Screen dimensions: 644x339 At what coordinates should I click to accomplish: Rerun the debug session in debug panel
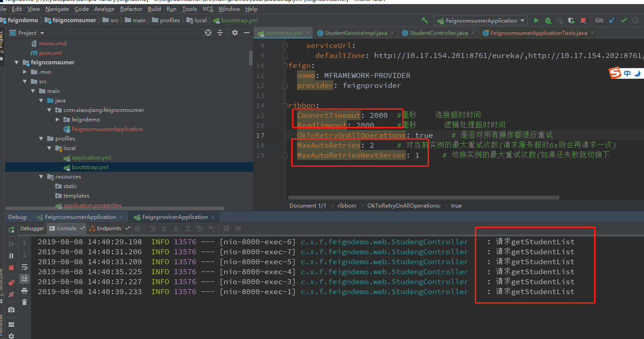[11, 230]
